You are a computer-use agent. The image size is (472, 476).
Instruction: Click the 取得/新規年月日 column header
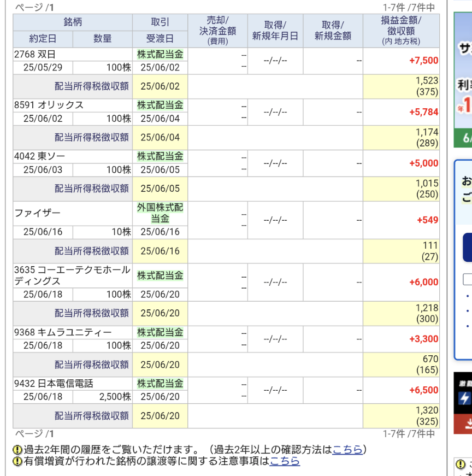[x=275, y=31]
